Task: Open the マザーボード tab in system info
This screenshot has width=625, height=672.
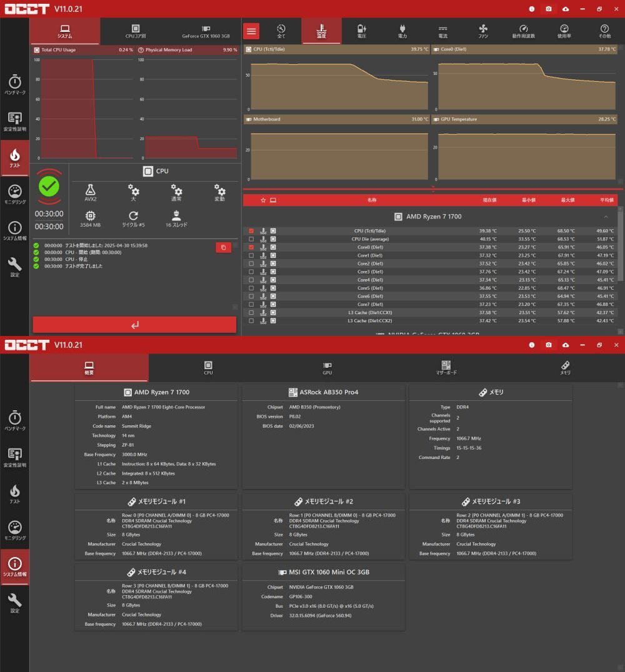Action: tap(446, 367)
